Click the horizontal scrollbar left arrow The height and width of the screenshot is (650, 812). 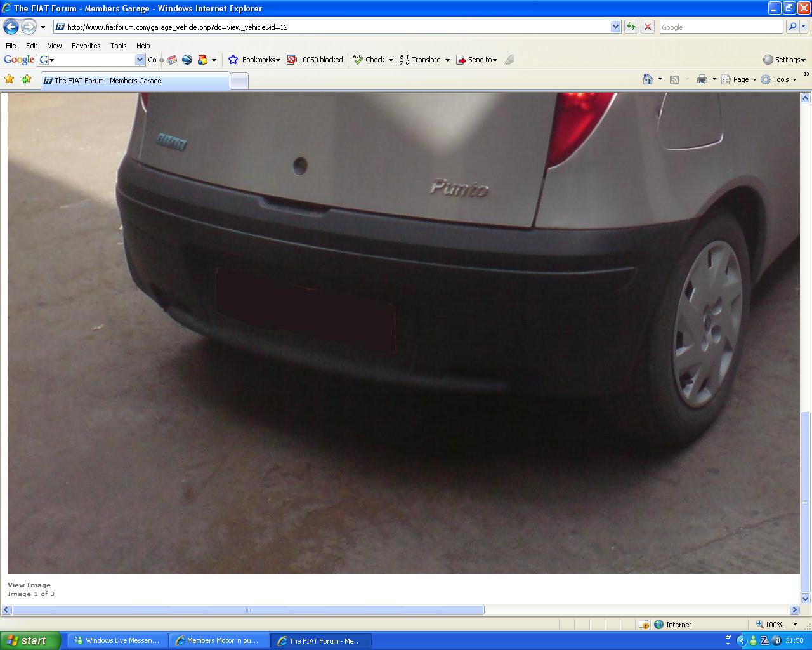pos(6,609)
